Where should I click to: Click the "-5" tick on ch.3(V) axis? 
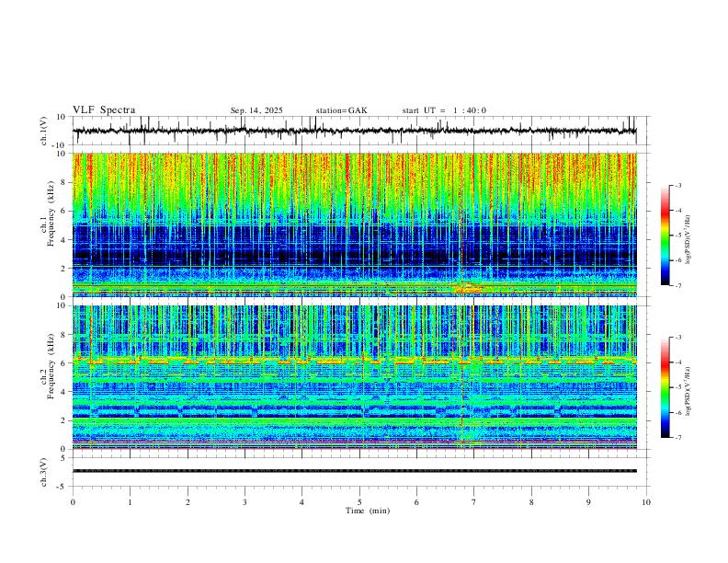[63, 487]
